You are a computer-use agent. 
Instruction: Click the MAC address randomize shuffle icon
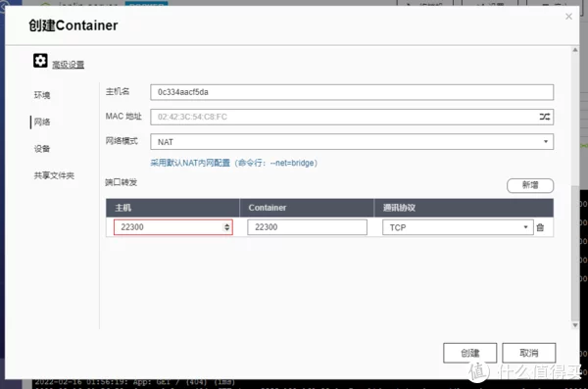coord(545,117)
